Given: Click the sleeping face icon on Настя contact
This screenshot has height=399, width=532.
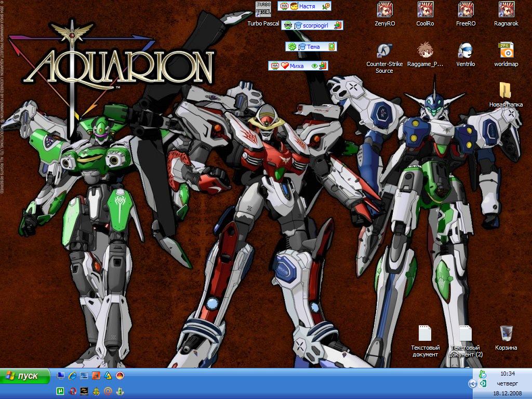Looking at the screenshot, I should click(294, 6).
